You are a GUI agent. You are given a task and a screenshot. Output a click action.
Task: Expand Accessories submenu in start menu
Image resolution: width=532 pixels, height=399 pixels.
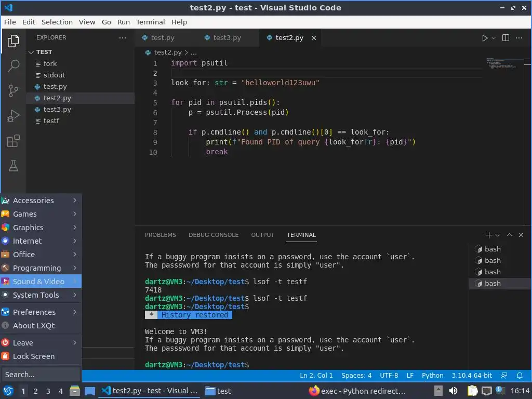[x=41, y=201]
